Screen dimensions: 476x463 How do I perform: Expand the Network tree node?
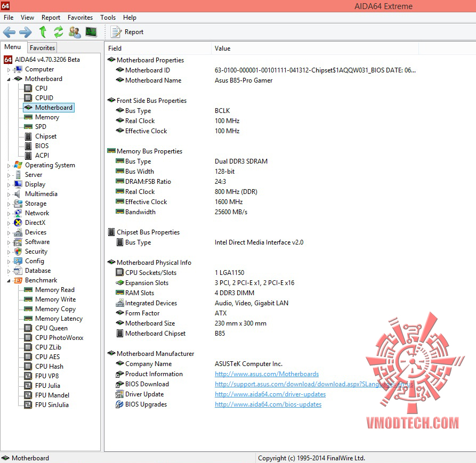(9, 214)
